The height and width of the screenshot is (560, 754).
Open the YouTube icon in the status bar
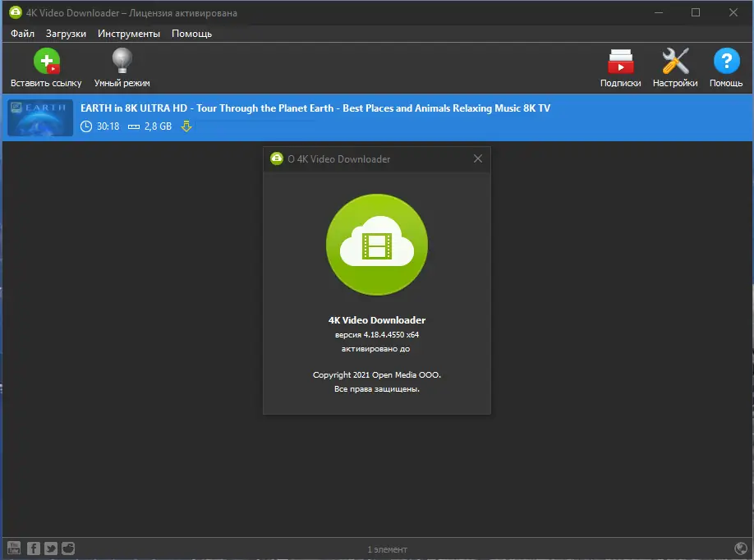coord(15,548)
